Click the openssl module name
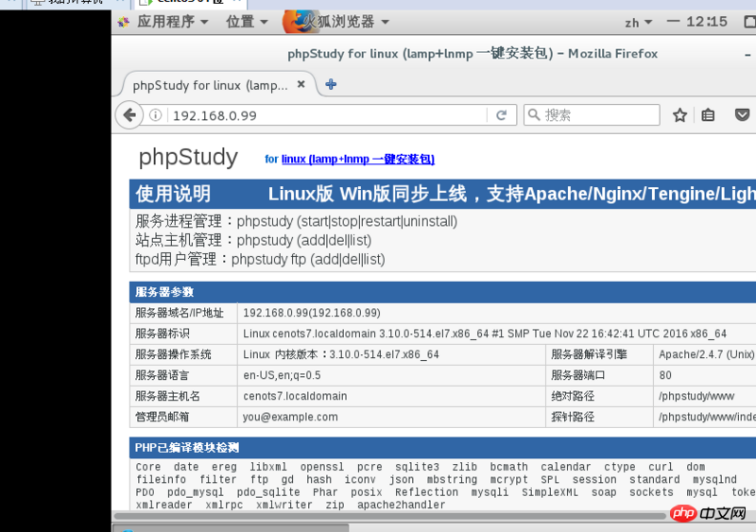Viewport: 756px width, 532px height. click(x=322, y=467)
